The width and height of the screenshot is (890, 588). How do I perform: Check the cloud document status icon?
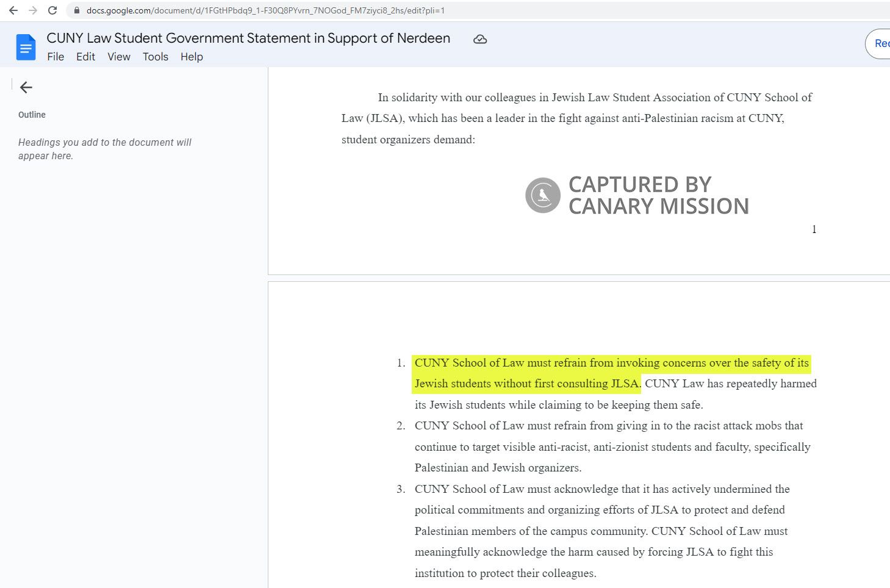[480, 39]
